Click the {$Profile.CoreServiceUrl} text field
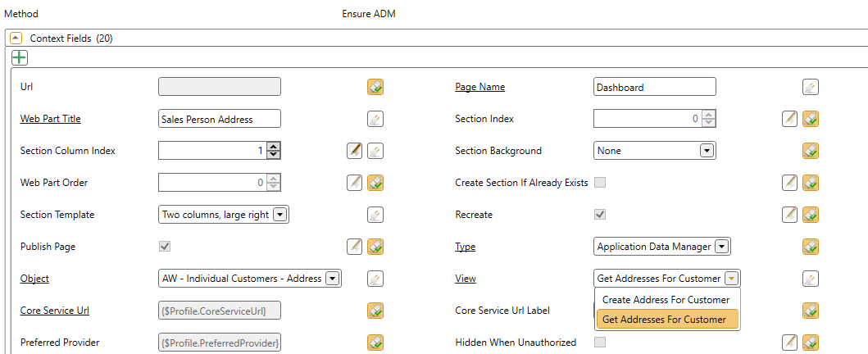Screen dimensions: 868x354 click(219, 311)
